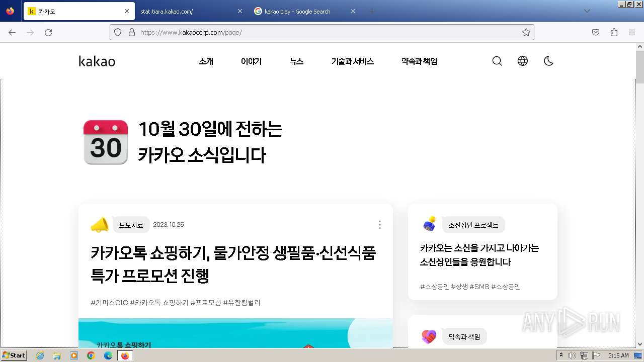Open the 소개 menu item
The width and height of the screenshot is (644, 362).
(x=206, y=61)
